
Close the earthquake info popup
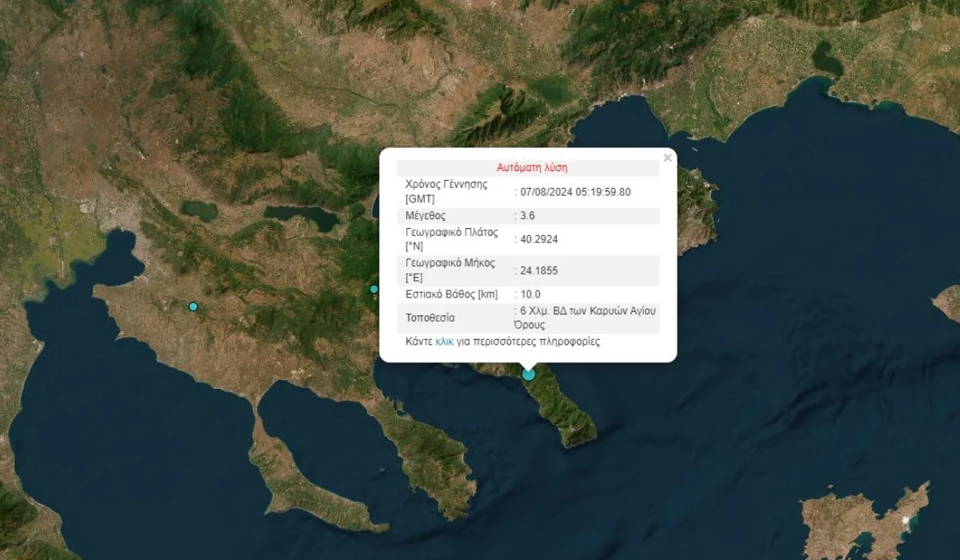coord(667,158)
